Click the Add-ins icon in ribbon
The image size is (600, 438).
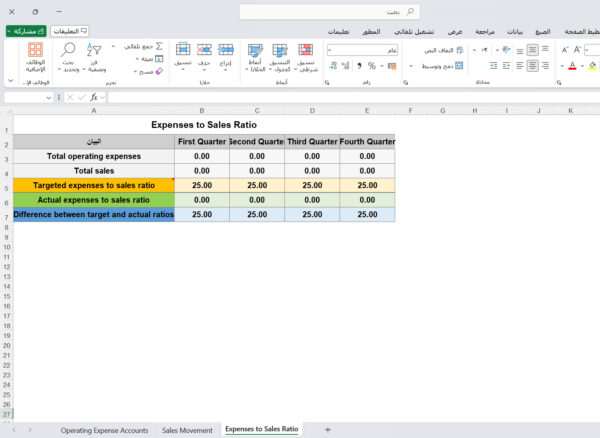point(35,50)
